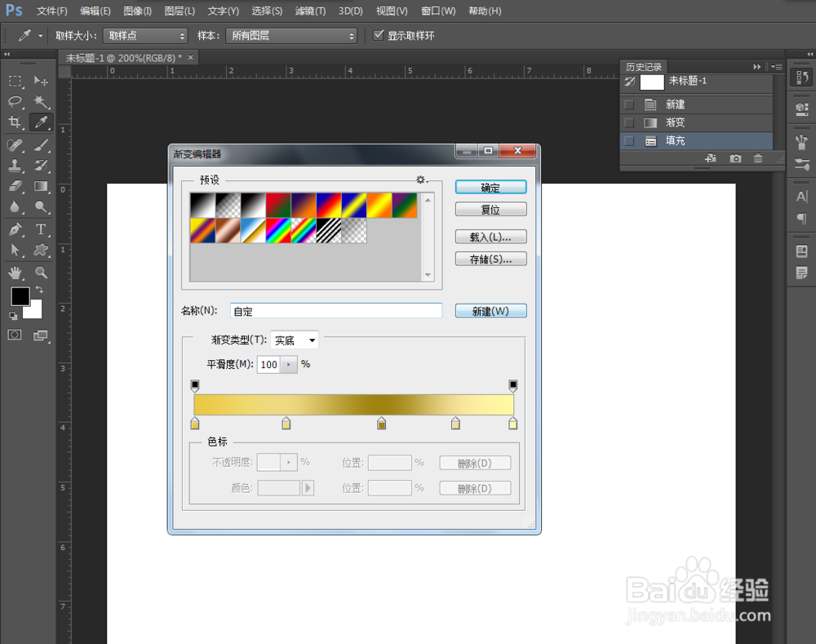Open History panel flyout menu

click(x=777, y=67)
